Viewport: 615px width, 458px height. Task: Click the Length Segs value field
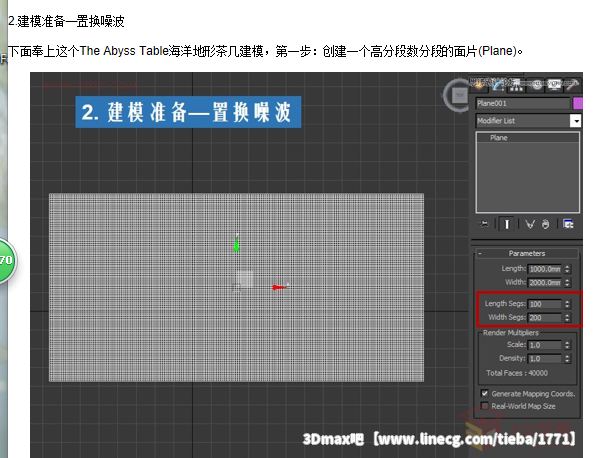pos(545,304)
